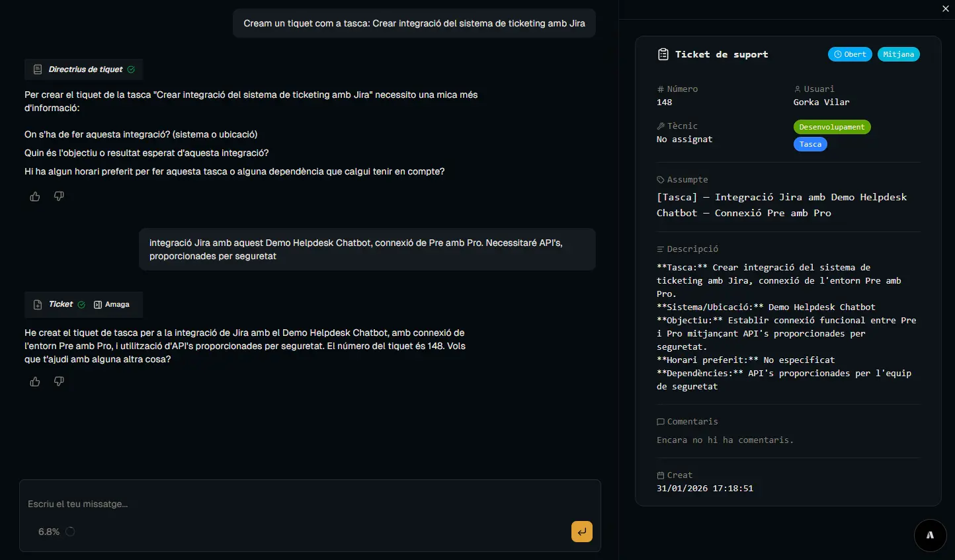Like the ticket creation response with thumbs up

(x=35, y=381)
